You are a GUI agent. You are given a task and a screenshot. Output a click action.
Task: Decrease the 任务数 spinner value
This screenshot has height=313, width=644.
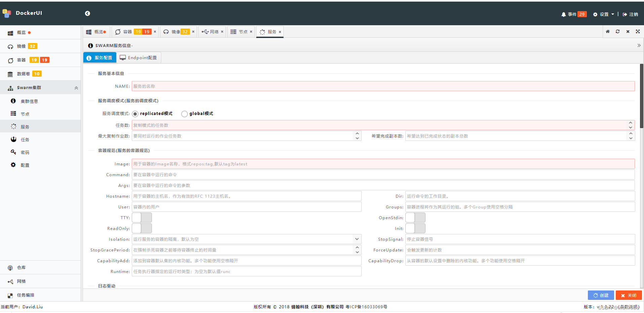pos(631,127)
